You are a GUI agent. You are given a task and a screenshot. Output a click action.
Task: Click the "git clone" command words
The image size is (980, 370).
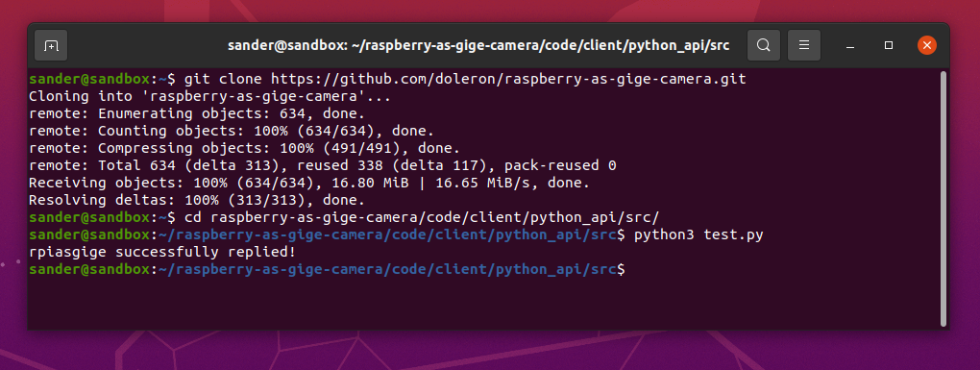[223, 80]
